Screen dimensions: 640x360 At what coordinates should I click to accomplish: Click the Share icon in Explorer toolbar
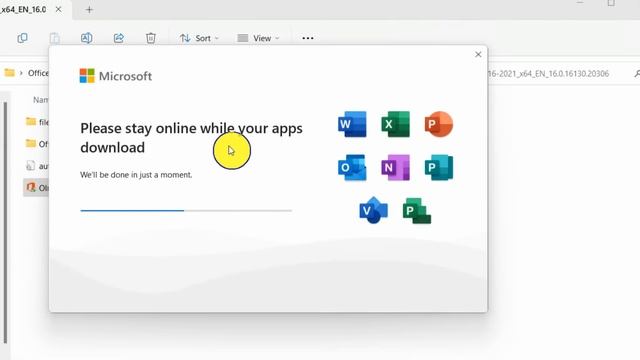tap(119, 38)
